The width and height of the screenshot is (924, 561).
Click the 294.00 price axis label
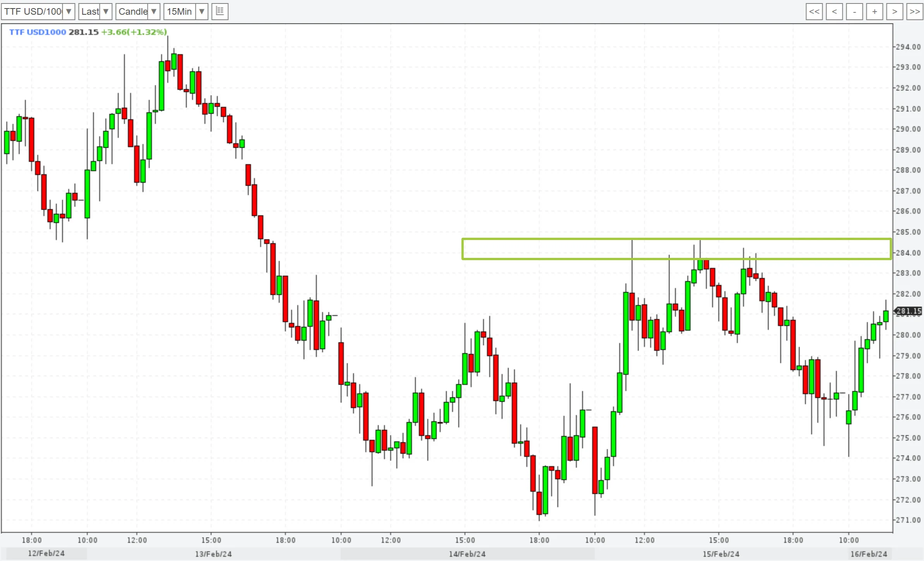click(x=908, y=47)
